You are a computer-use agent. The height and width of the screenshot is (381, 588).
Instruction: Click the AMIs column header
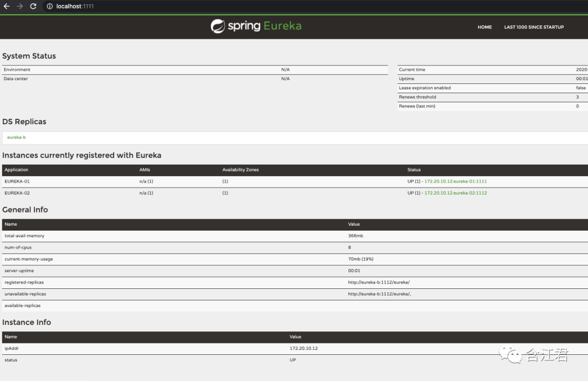(x=145, y=170)
